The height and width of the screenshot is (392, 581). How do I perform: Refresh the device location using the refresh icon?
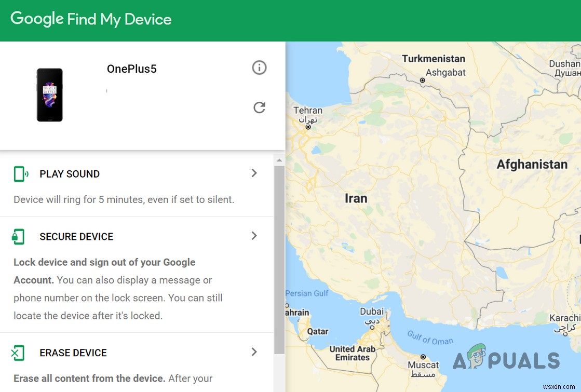[x=259, y=107]
